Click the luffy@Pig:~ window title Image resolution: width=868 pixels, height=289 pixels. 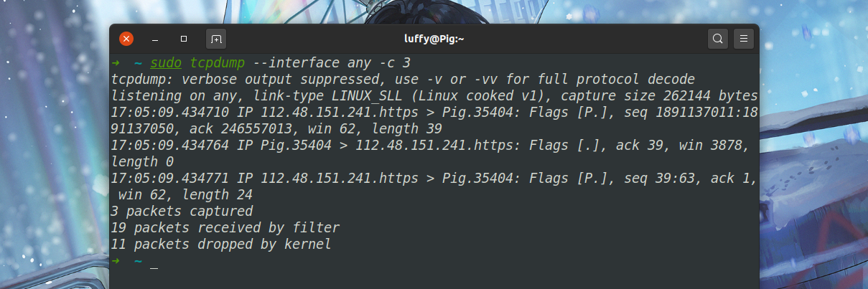pyautogui.click(x=434, y=39)
